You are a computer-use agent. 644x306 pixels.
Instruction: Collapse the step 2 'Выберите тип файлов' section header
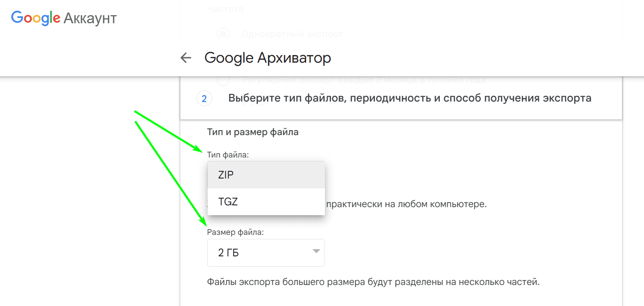(x=401, y=98)
